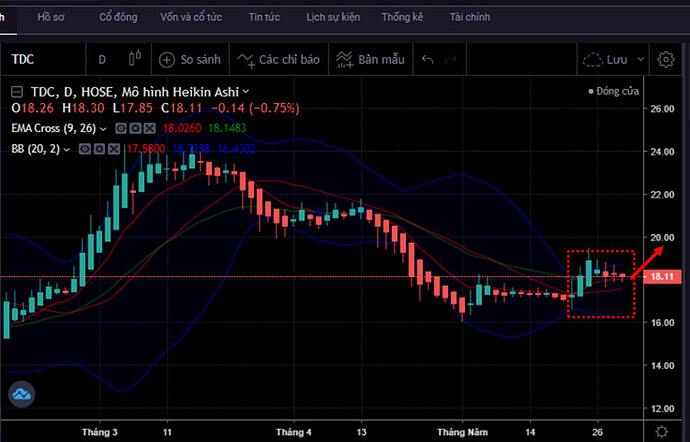
Task: Click the redo arrow in toolbar
Action: [x=456, y=60]
